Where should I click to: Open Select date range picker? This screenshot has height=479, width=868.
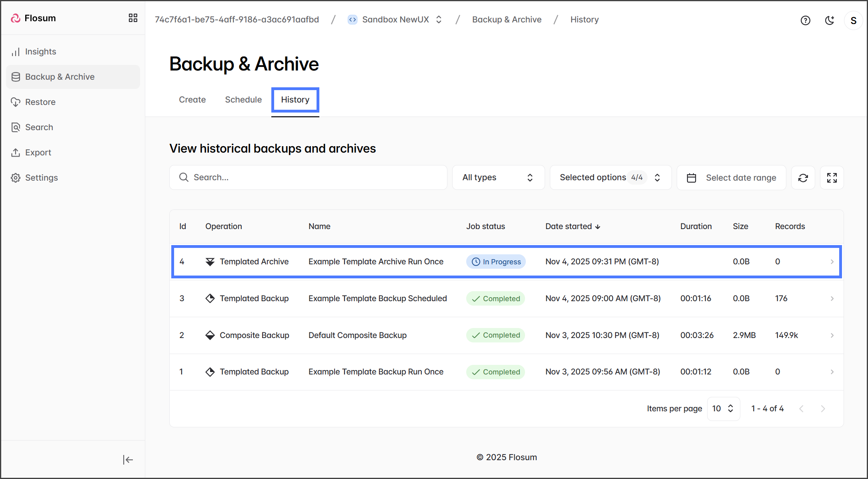[731, 178]
